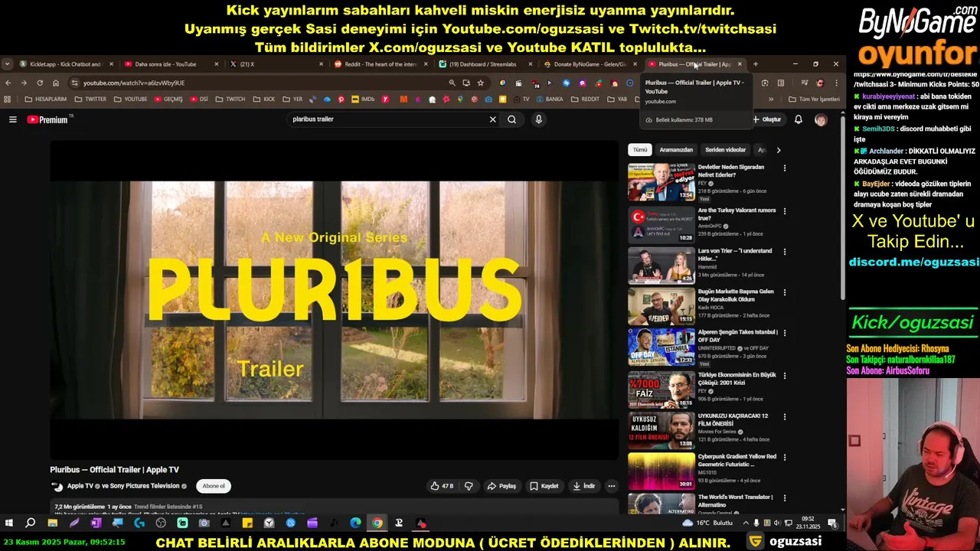Subscribe using the Abone ol button
980x551 pixels.
(x=214, y=486)
